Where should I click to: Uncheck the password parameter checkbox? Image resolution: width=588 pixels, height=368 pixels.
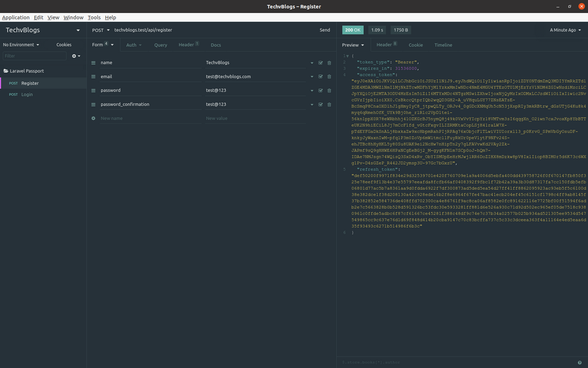tap(320, 91)
